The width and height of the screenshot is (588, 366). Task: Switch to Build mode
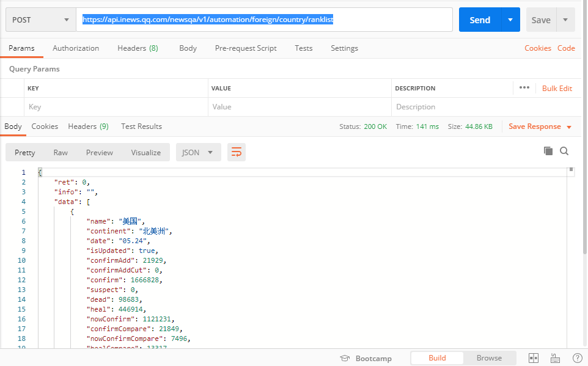[437, 357]
